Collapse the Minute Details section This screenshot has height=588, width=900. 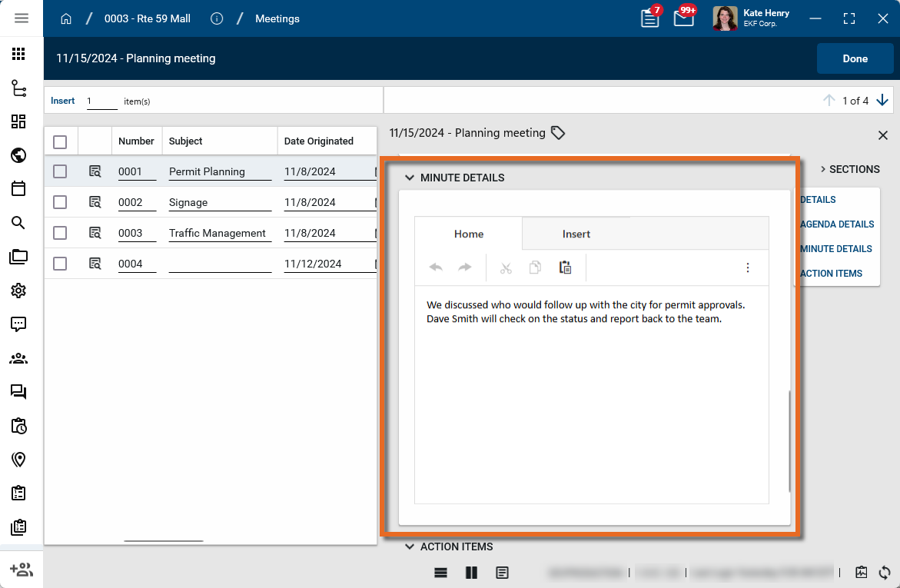[410, 178]
